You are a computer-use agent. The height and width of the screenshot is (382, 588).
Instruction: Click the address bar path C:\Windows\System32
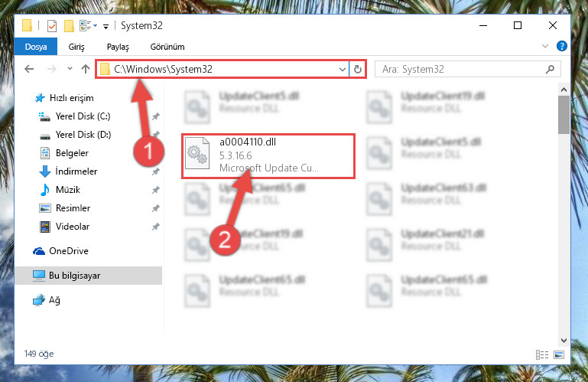(163, 69)
